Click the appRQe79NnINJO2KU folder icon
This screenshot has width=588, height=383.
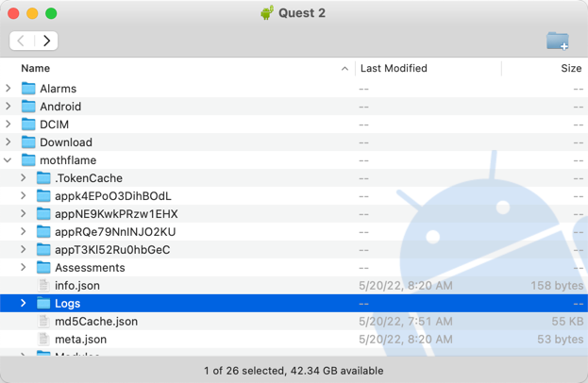pos(43,232)
